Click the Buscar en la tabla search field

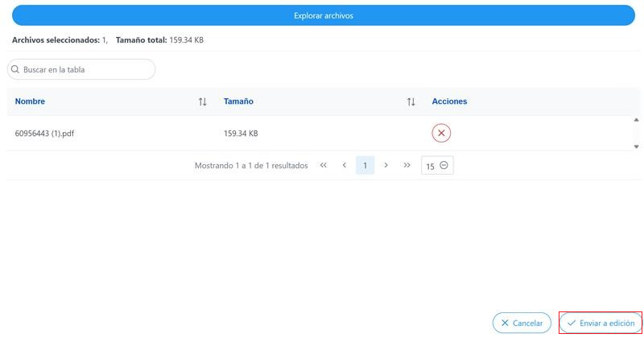point(87,70)
